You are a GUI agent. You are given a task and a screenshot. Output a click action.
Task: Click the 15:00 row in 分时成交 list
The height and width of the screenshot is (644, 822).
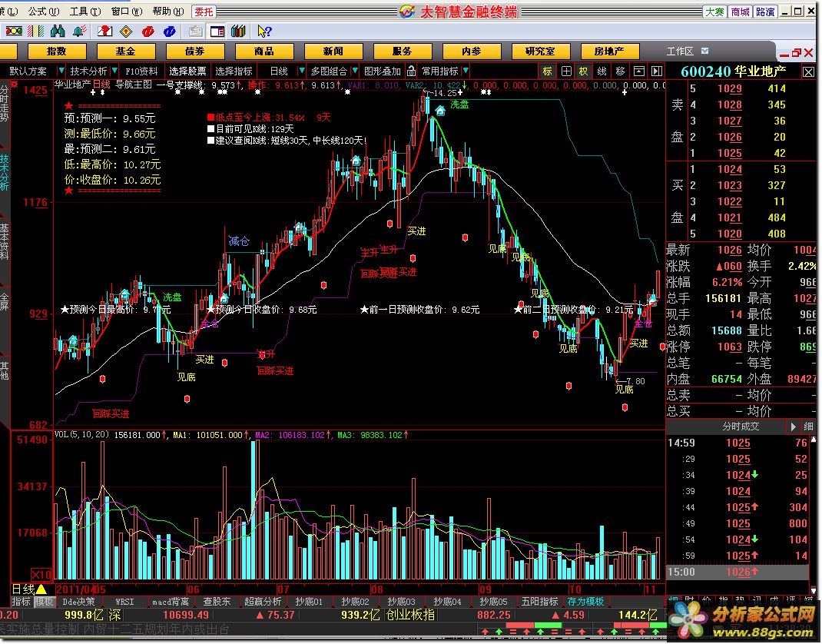(737, 572)
